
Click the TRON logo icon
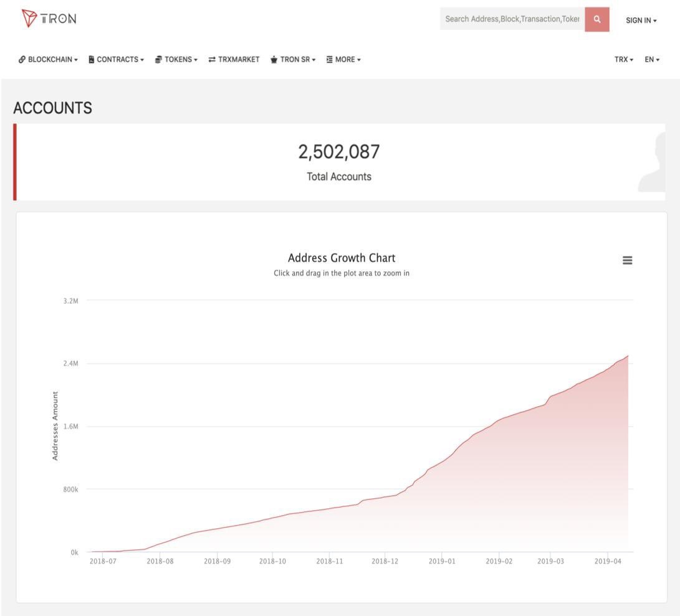click(29, 18)
